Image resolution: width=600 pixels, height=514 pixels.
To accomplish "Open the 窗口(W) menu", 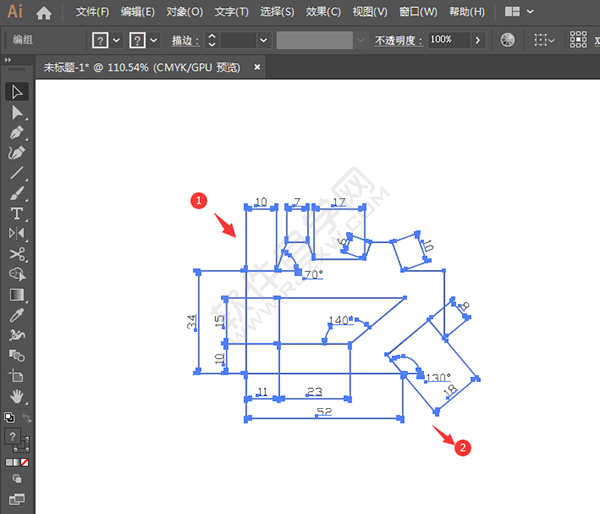I will tap(418, 12).
